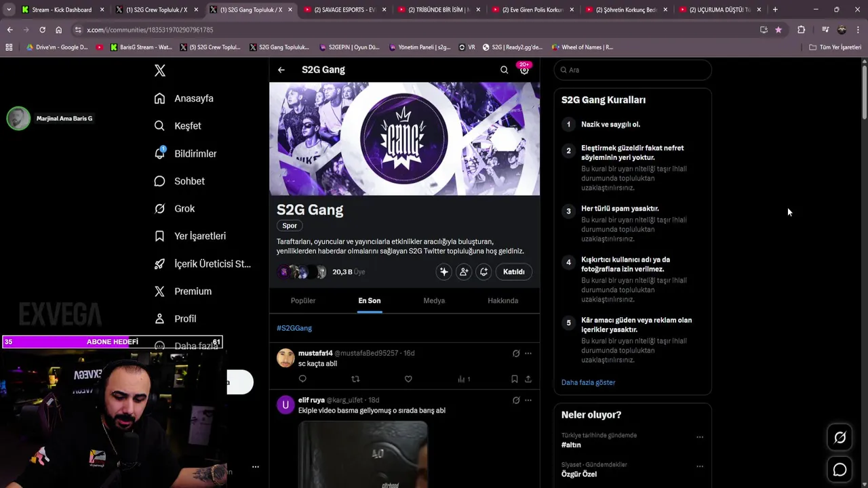Image resolution: width=868 pixels, height=488 pixels.
Task: Open the Wheel of Names bookmark
Action: 582,47
